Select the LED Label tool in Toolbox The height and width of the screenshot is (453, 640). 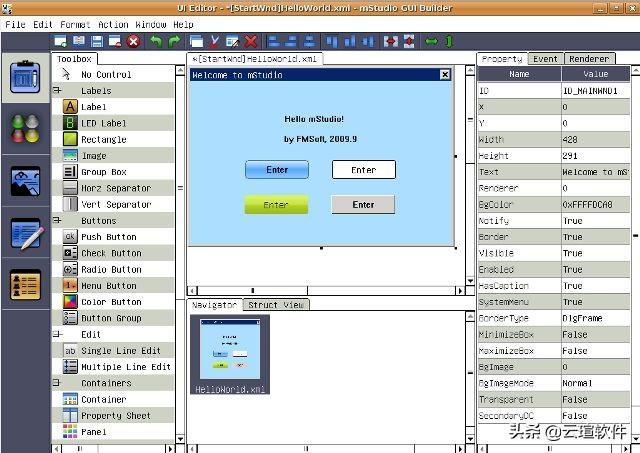(103, 123)
